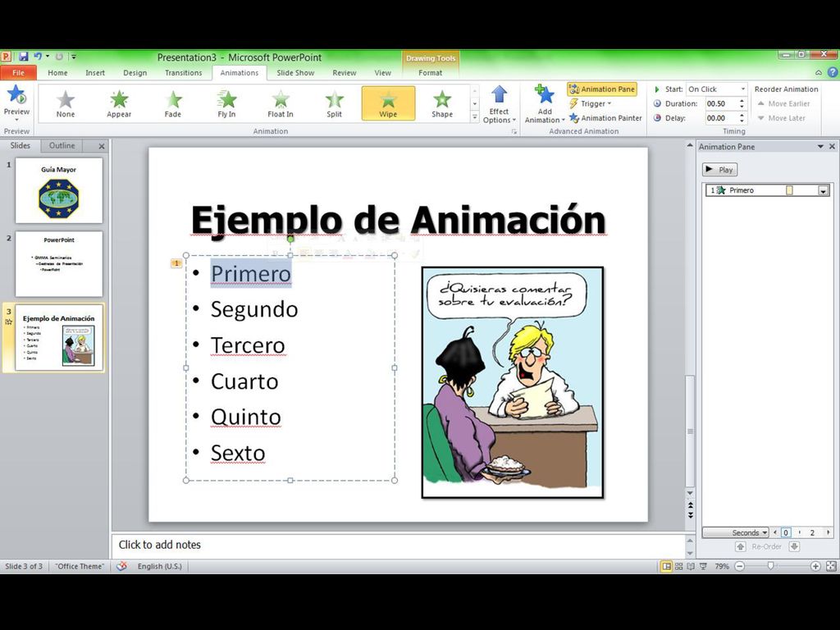The height and width of the screenshot is (630, 840).
Task: Apply the Float In animation effect
Action: click(281, 103)
